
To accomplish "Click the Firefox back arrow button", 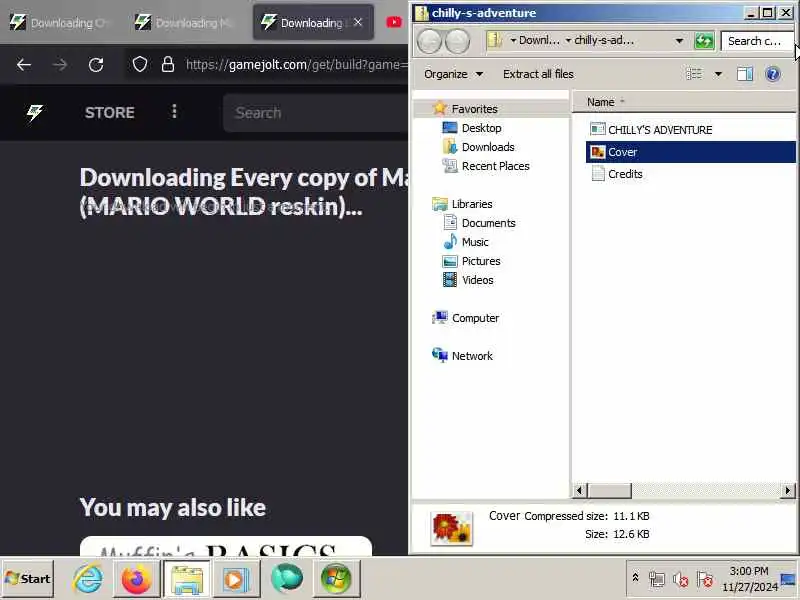I will (x=23, y=65).
